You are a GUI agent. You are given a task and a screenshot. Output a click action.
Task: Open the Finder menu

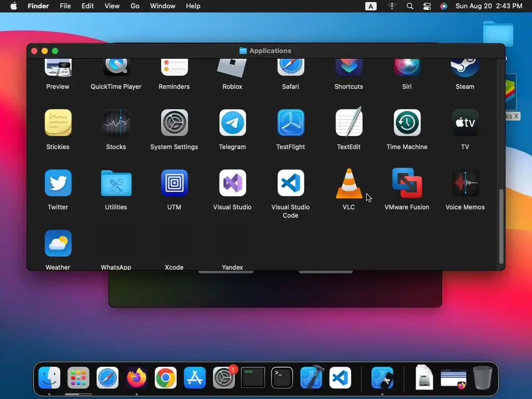coord(38,6)
